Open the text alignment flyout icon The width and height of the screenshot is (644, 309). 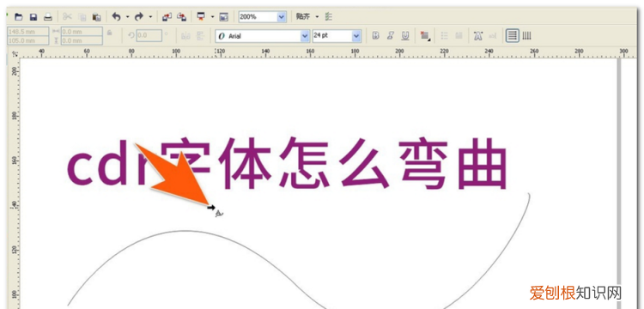tap(425, 36)
